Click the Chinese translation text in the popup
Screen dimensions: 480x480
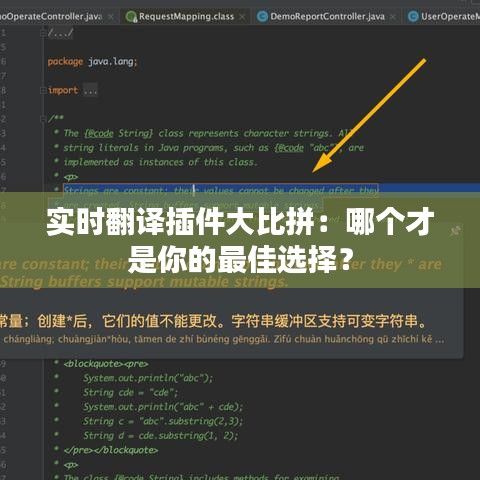(x=213, y=321)
